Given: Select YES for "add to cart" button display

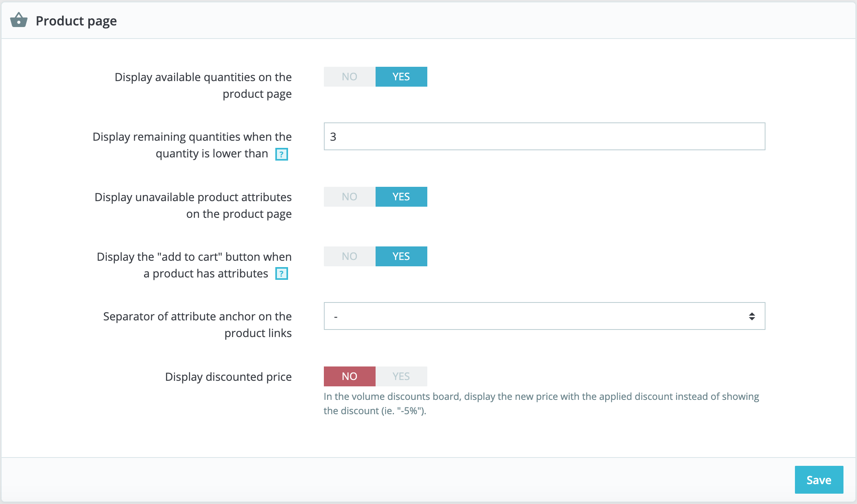Looking at the screenshot, I should 401,256.
